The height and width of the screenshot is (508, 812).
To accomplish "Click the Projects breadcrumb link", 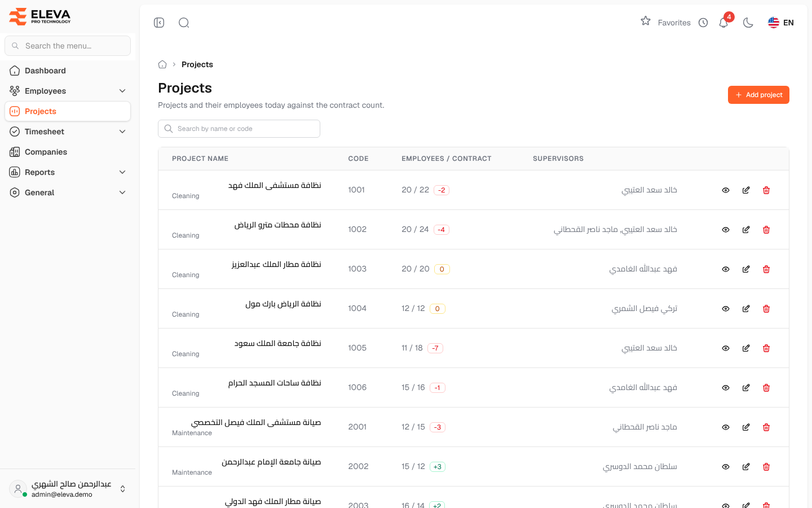I will tap(197, 64).
